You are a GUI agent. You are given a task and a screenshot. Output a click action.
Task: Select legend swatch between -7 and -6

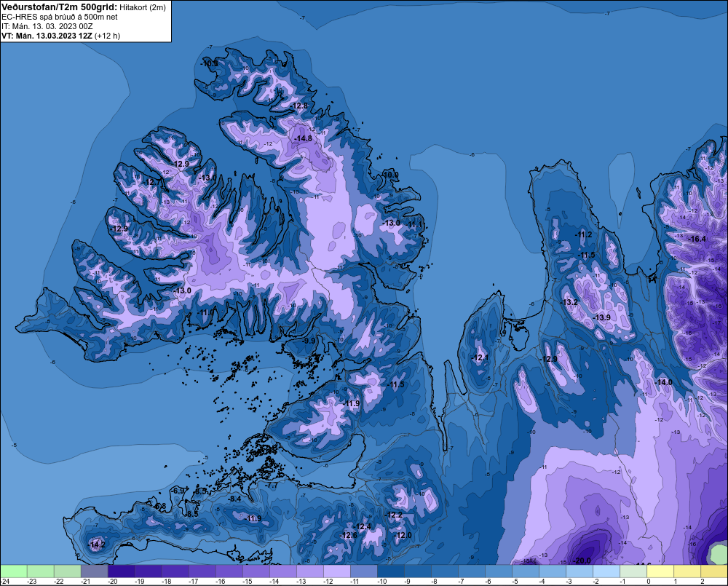point(472,571)
